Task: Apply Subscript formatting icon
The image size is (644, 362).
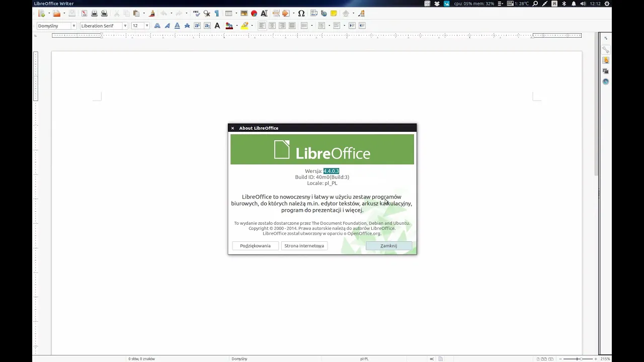Action: click(x=207, y=26)
